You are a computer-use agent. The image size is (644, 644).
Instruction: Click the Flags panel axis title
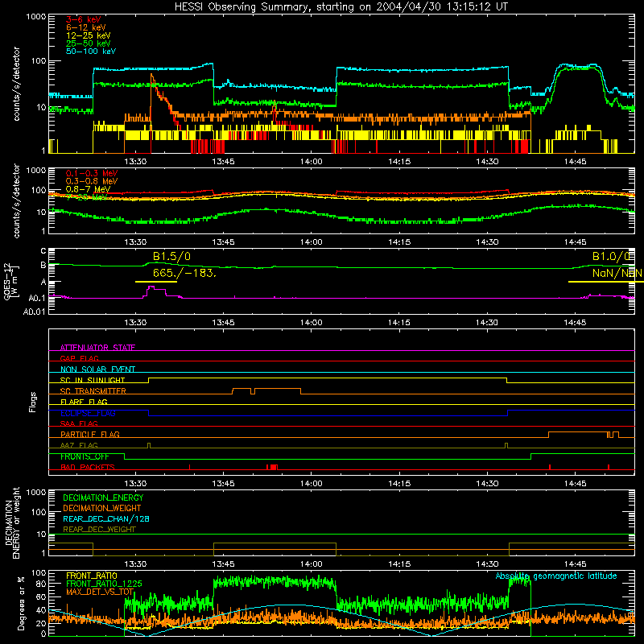click(x=33, y=402)
